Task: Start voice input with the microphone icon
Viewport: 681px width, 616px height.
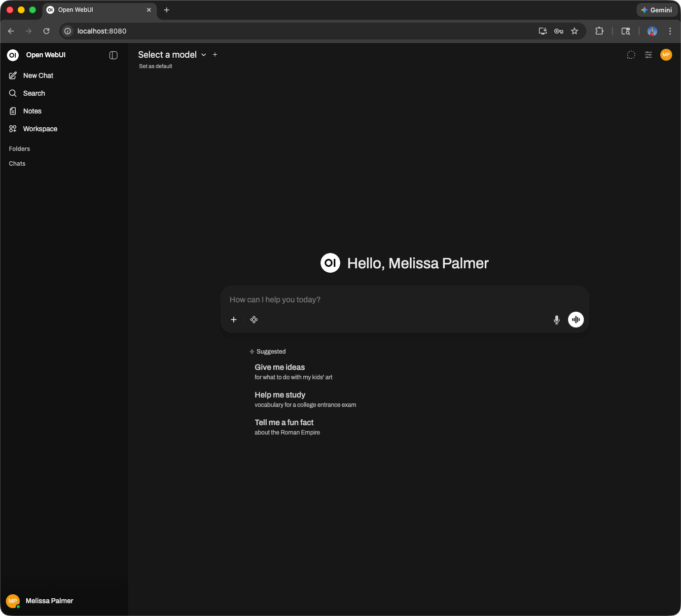Action: (556, 320)
